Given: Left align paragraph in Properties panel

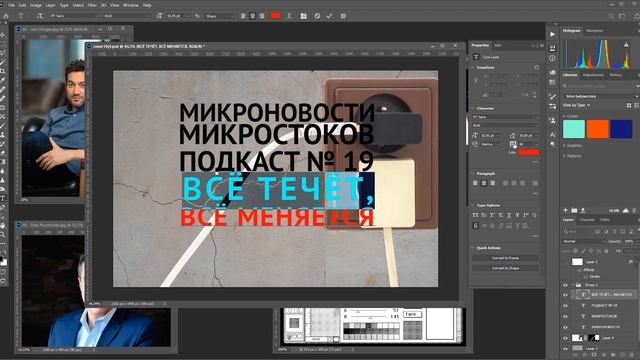Looking at the screenshot, I should coord(476,183).
